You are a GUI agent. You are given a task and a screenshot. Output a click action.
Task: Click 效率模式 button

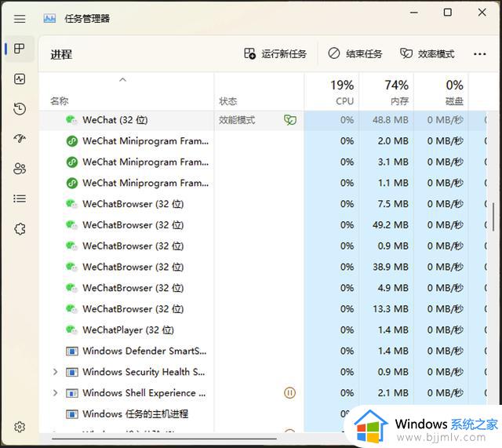click(x=427, y=53)
